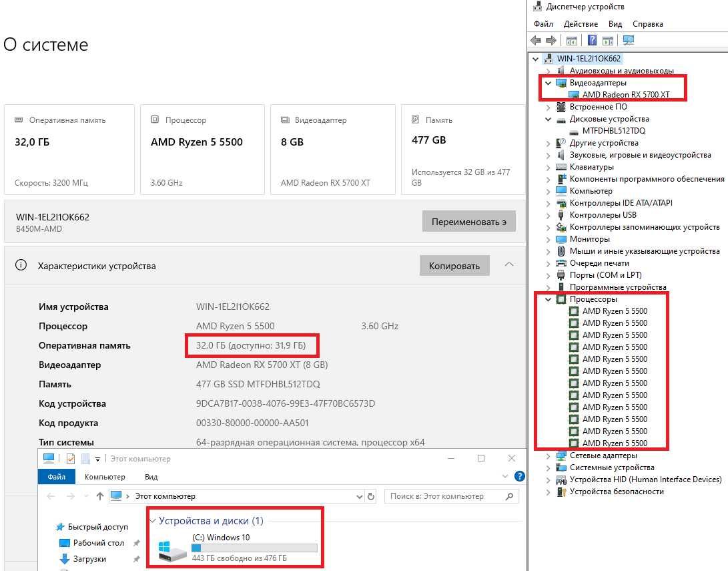Click the C: drive free space bar
Image resolution: width=728 pixels, height=571 pixels.
254,548
